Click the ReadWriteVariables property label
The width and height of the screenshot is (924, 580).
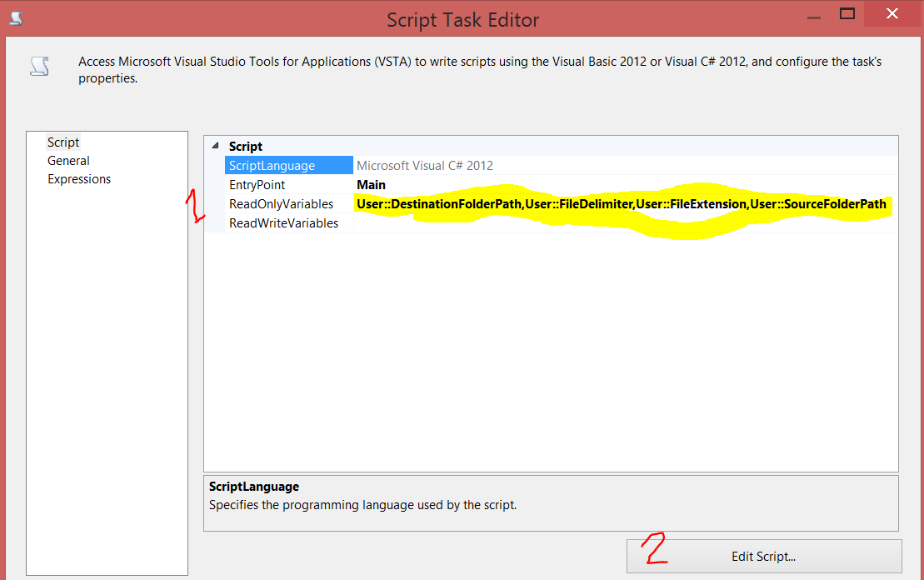(x=283, y=222)
